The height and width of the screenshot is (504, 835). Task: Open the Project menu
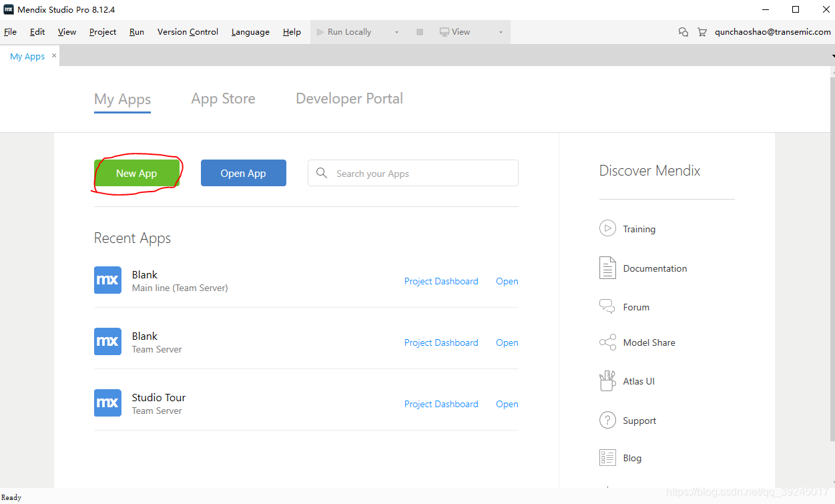pyautogui.click(x=103, y=31)
